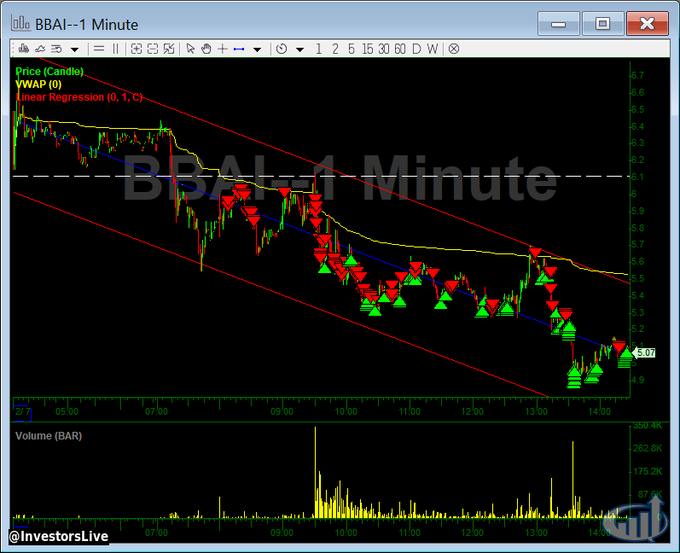Close the BBAI chart window
680x553 pixels.
pyautogui.click(x=647, y=23)
